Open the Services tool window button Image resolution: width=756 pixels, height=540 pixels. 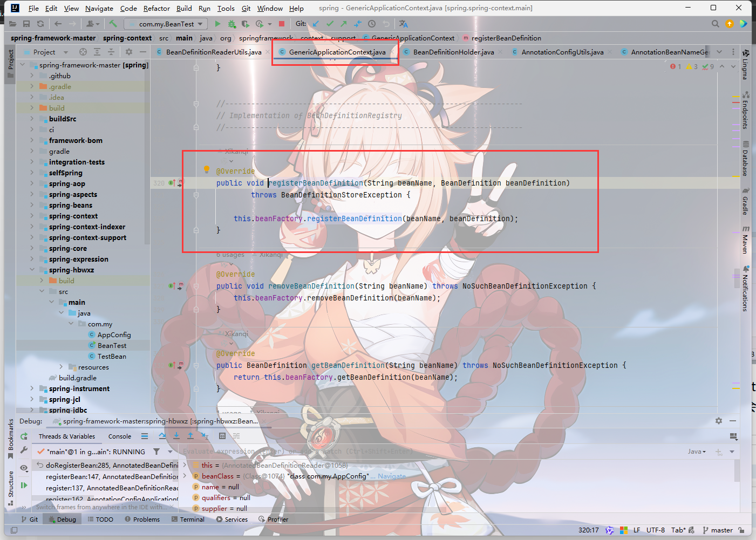click(x=232, y=520)
